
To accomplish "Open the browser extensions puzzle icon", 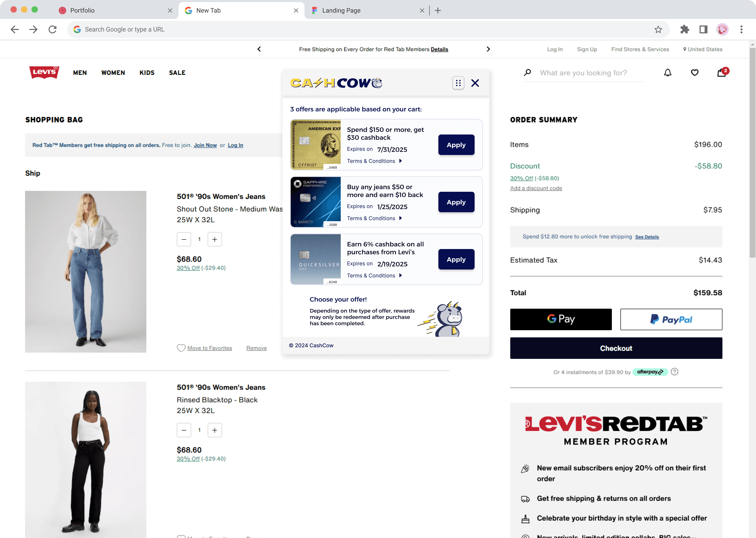I will [x=684, y=29].
